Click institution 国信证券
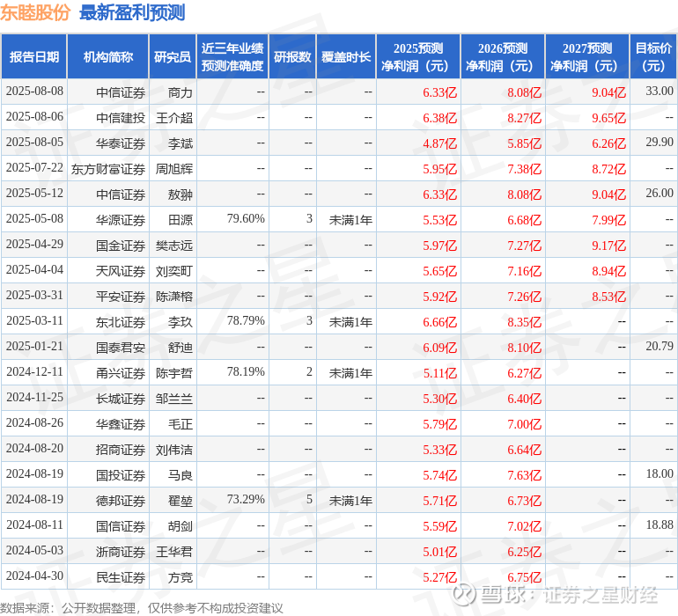The image size is (678, 616). [x=121, y=526]
